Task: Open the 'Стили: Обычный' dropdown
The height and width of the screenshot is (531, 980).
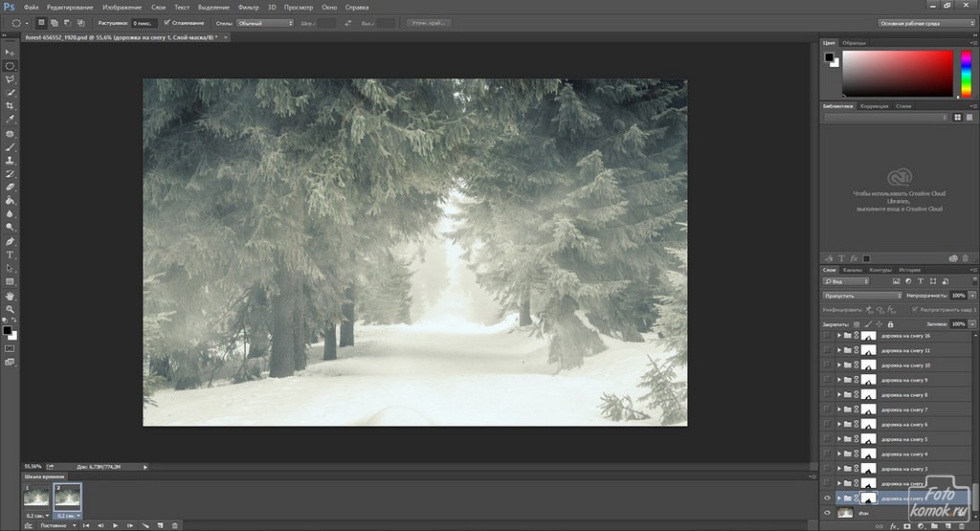Action: 265,23
